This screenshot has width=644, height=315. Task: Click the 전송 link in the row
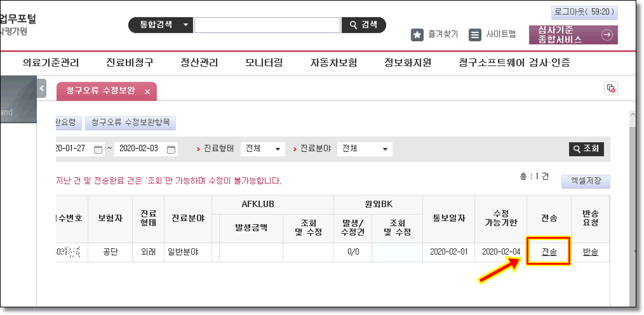[549, 252]
